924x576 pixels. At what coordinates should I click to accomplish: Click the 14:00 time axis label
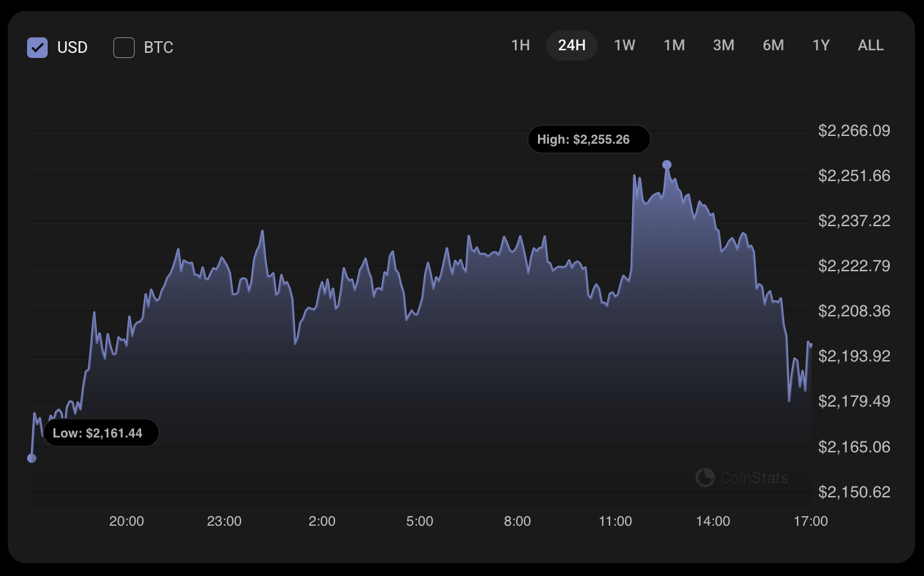(x=713, y=521)
